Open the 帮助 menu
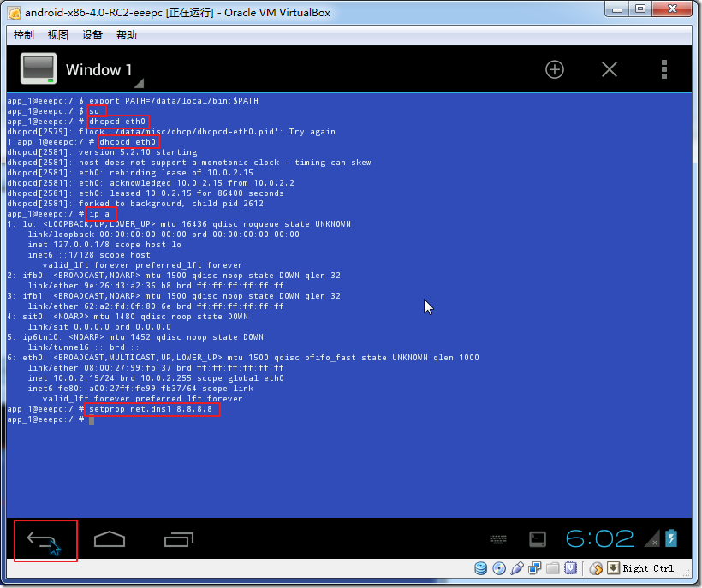 126,35
